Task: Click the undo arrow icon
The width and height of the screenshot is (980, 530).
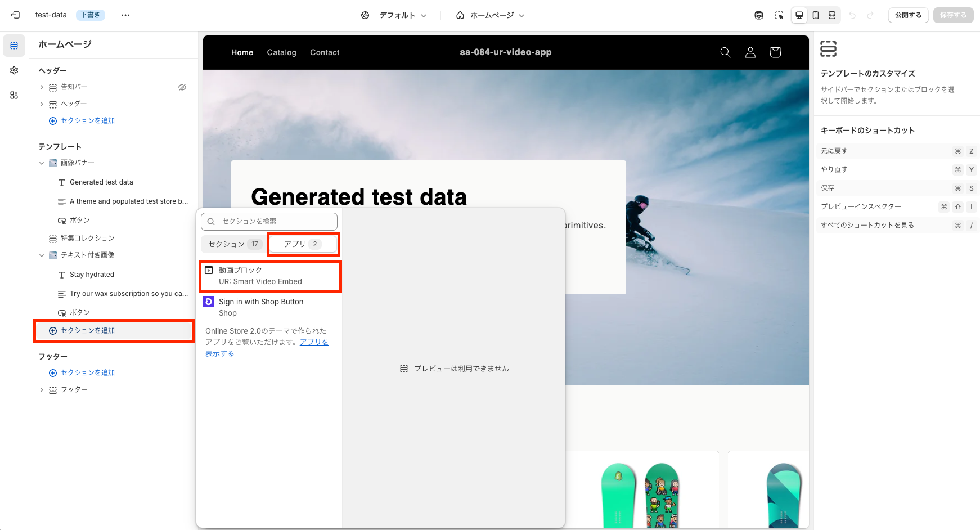Action: click(x=853, y=15)
